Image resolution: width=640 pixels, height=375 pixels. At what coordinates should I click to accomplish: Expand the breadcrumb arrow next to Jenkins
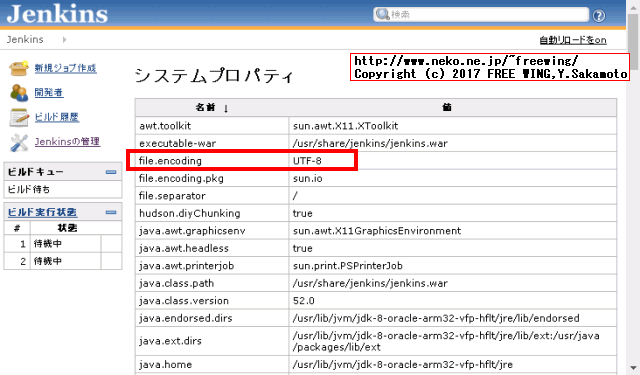(64, 40)
